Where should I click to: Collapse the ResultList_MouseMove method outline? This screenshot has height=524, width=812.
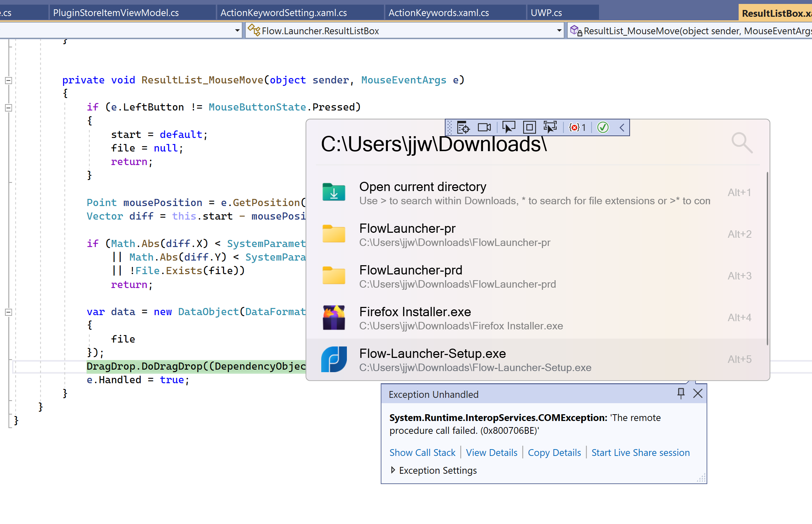coord(9,80)
